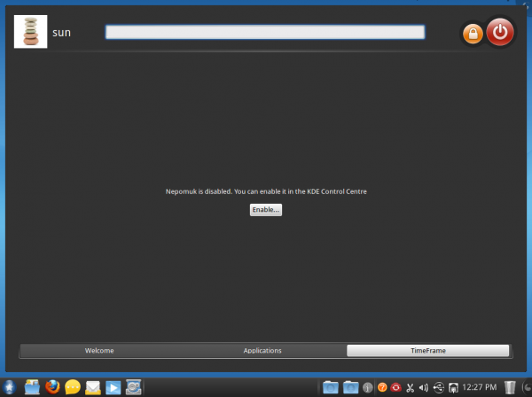
Task: Switch to the Applications tab
Action: coord(262,351)
